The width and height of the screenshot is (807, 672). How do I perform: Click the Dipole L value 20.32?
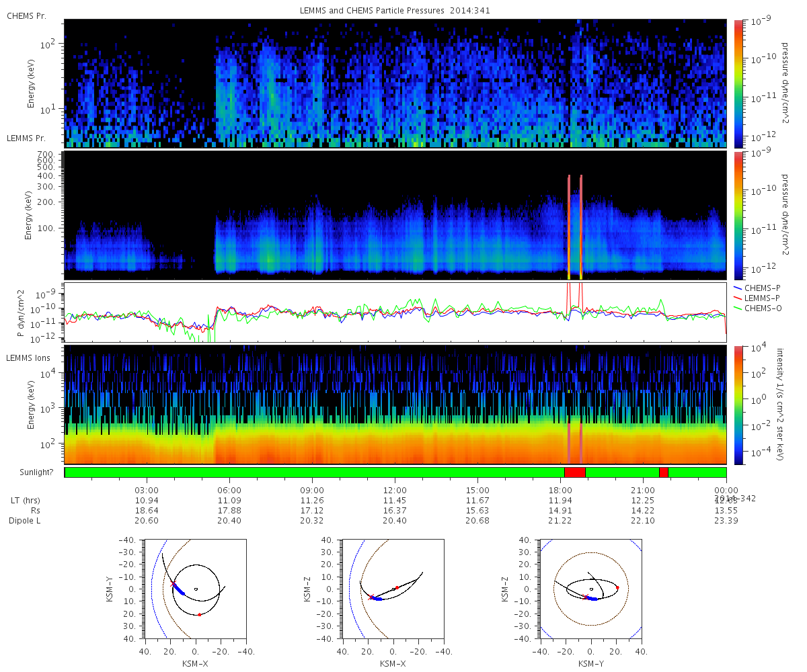(312, 521)
